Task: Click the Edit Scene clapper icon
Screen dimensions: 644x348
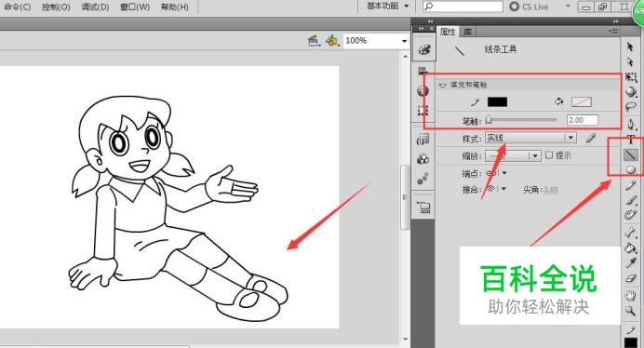Action: pos(315,41)
